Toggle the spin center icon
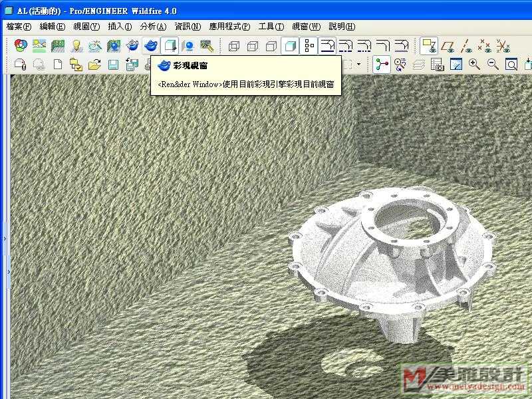 point(382,64)
